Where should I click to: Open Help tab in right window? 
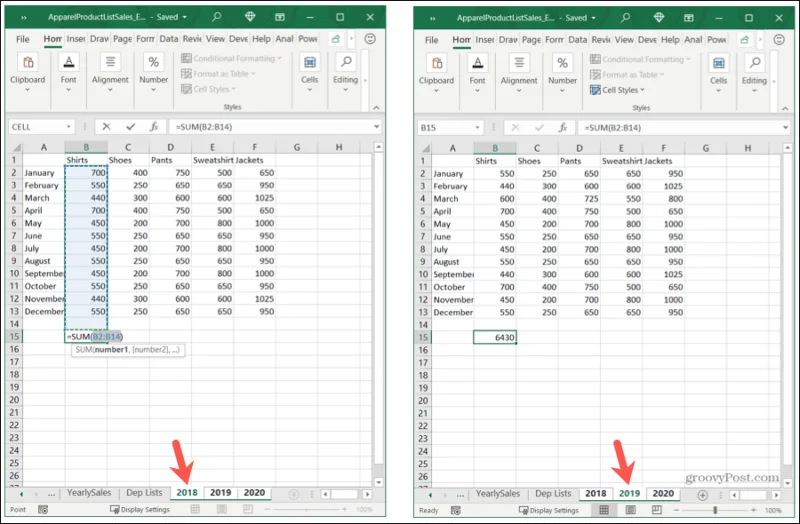670,40
